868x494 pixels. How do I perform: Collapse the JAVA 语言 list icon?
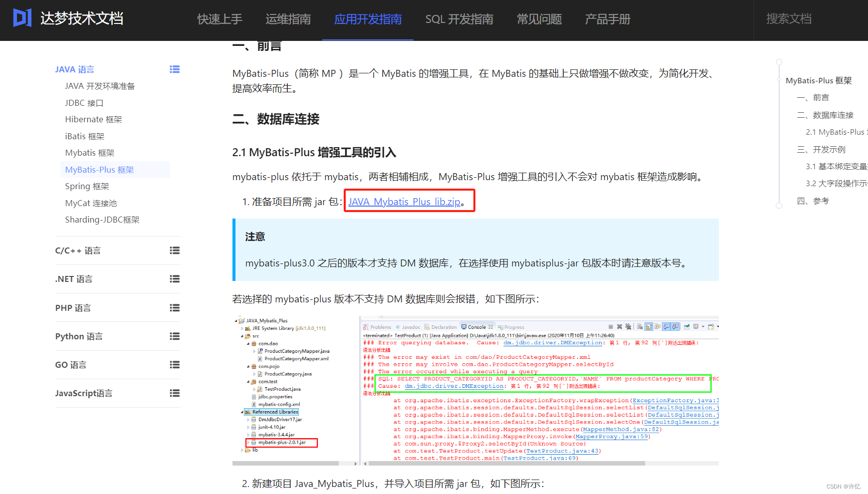[x=175, y=69]
